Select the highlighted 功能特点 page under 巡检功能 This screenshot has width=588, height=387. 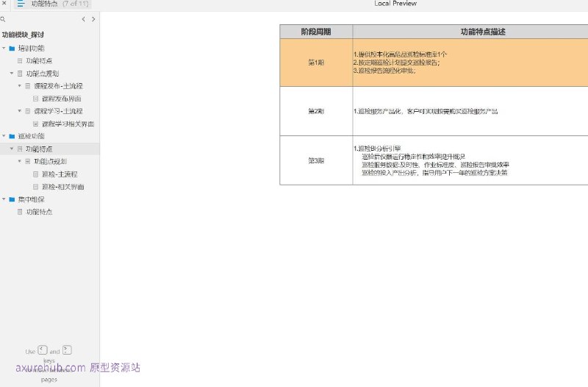click(x=39, y=149)
